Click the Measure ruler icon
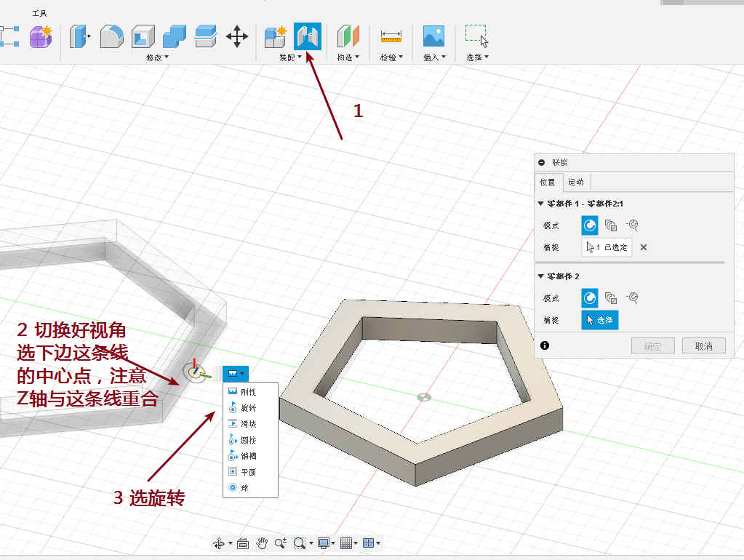This screenshot has height=560, width=744. [391, 36]
